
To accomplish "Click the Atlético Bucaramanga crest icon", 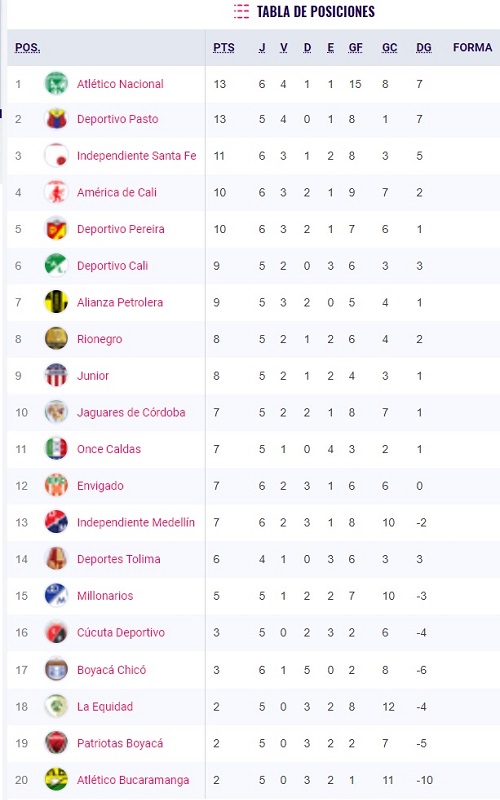I will coord(56,780).
